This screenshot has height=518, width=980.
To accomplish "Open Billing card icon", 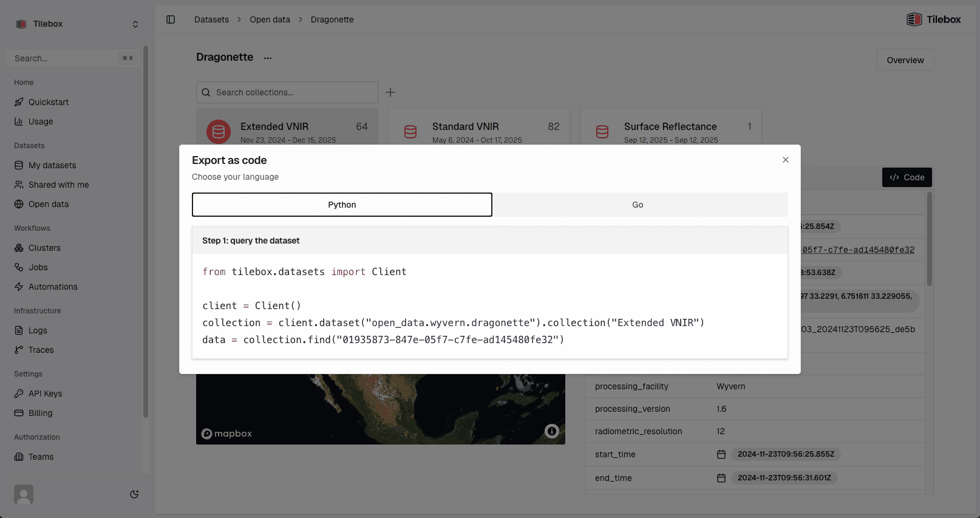I will pos(19,413).
